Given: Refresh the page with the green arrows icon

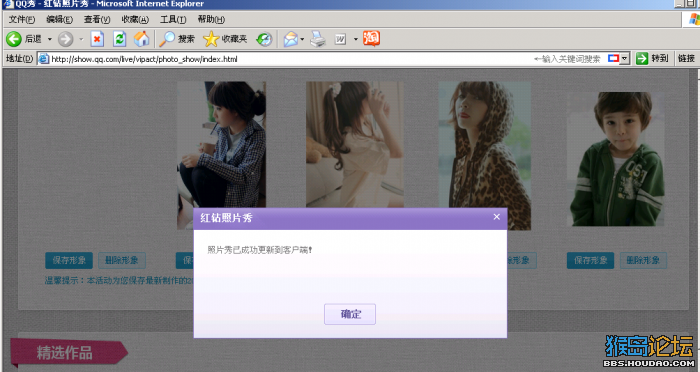Looking at the screenshot, I should click(x=119, y=39).
